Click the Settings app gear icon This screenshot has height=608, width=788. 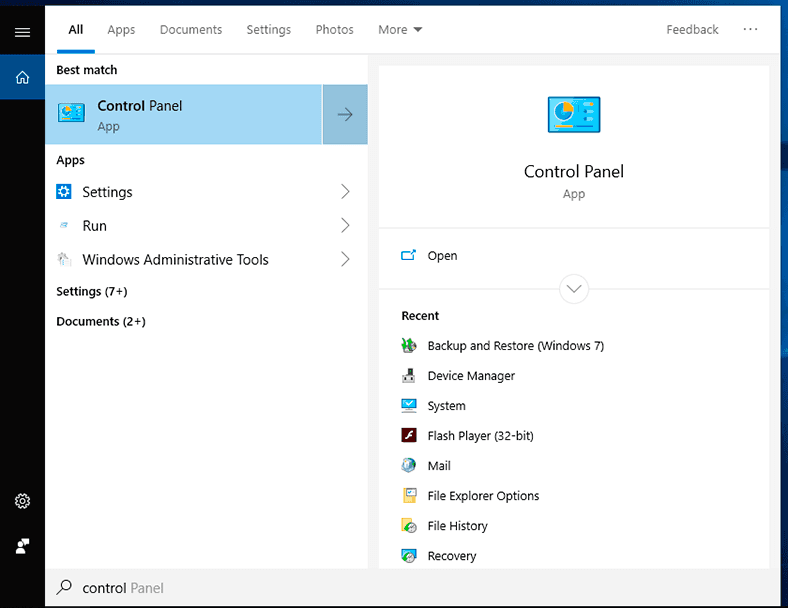pos(64,191)
